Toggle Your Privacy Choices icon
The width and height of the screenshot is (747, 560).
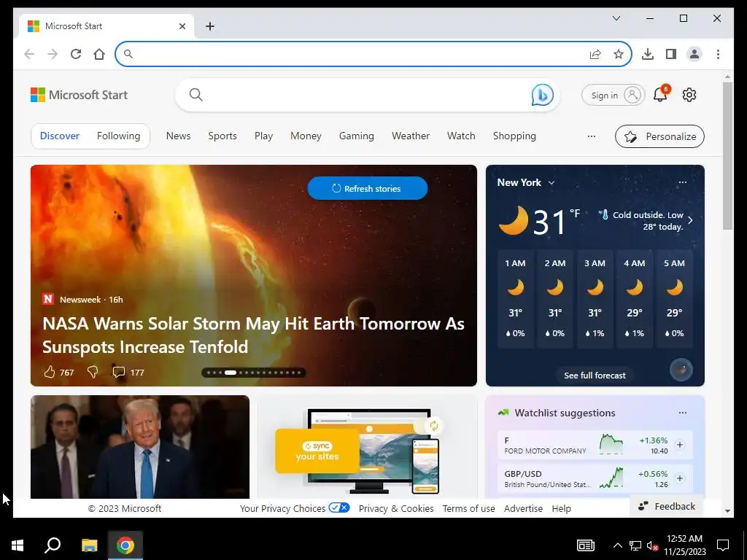tap(339, 507)
